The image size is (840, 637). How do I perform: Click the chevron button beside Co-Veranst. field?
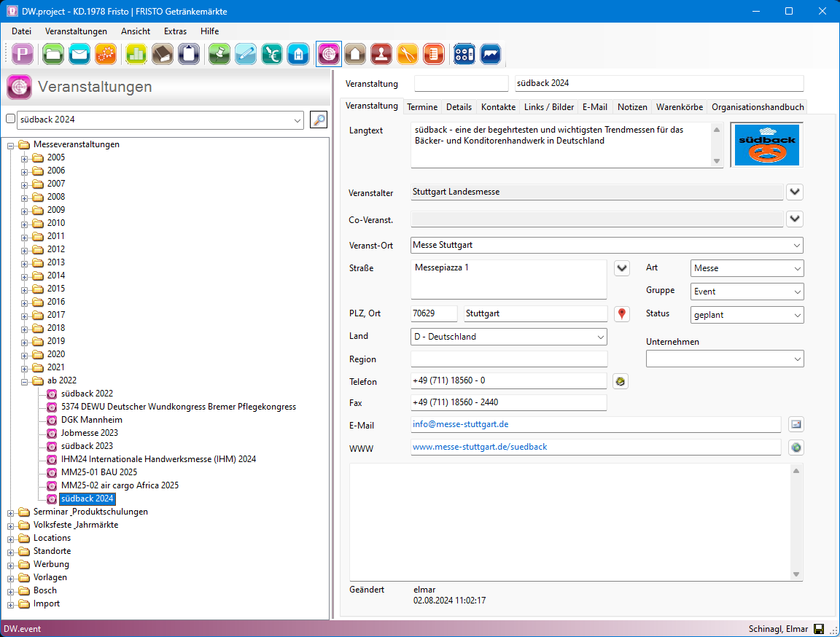(795, 219)
